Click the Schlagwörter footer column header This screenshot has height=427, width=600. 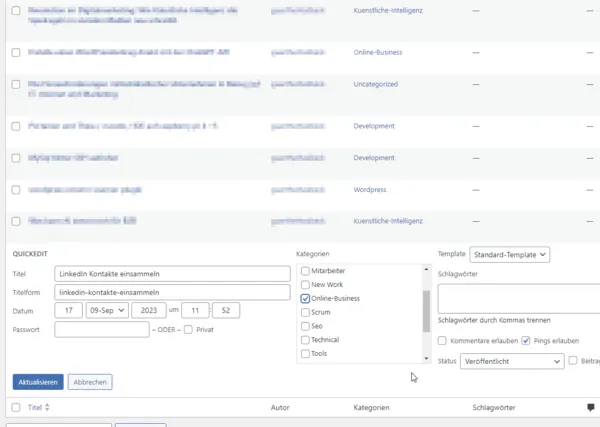click(x=494, y=407)
